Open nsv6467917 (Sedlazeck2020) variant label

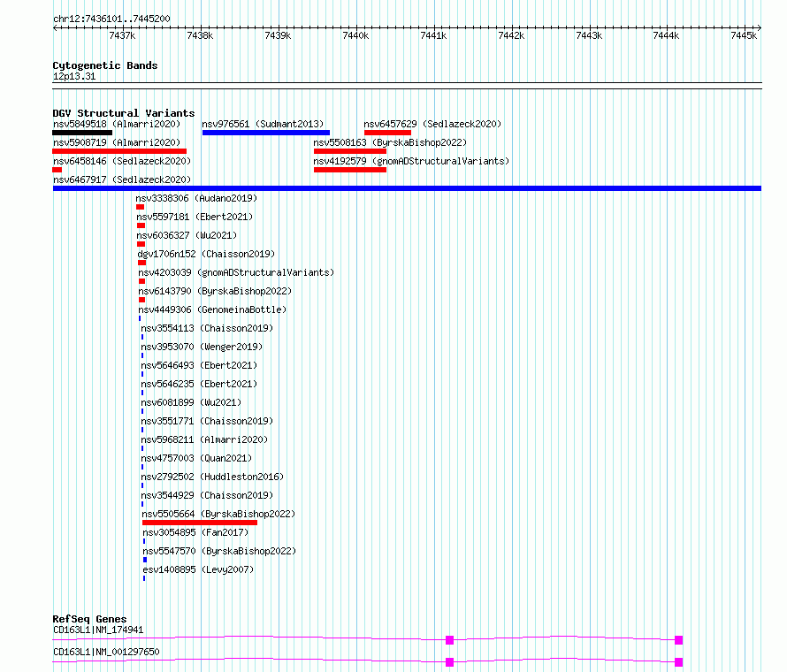coord(122,179)
